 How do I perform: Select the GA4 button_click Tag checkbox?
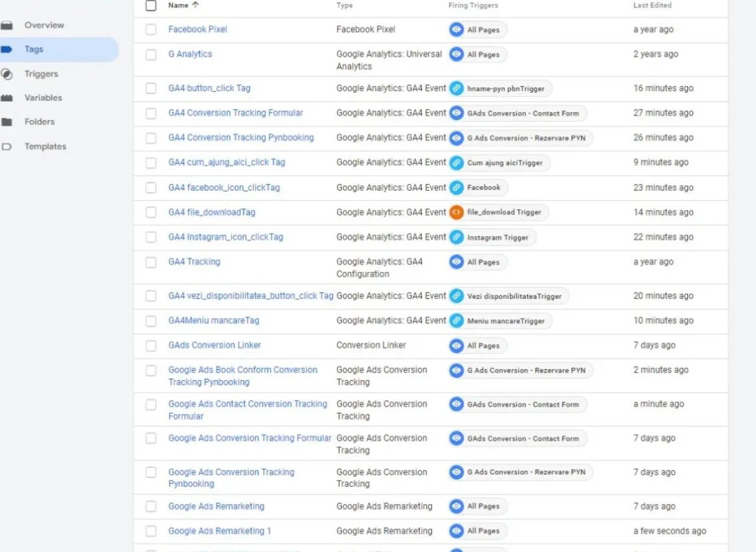[151, 88]
